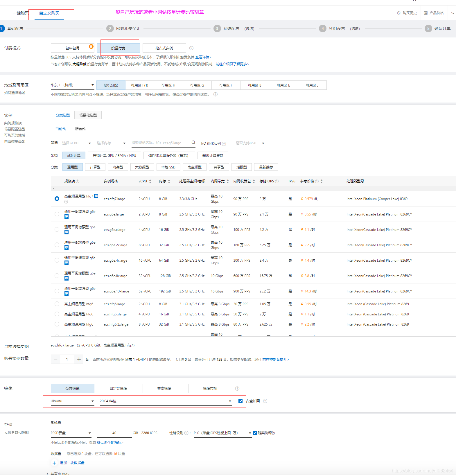Sort table by vCPU arrows

(x=150, y=181)
